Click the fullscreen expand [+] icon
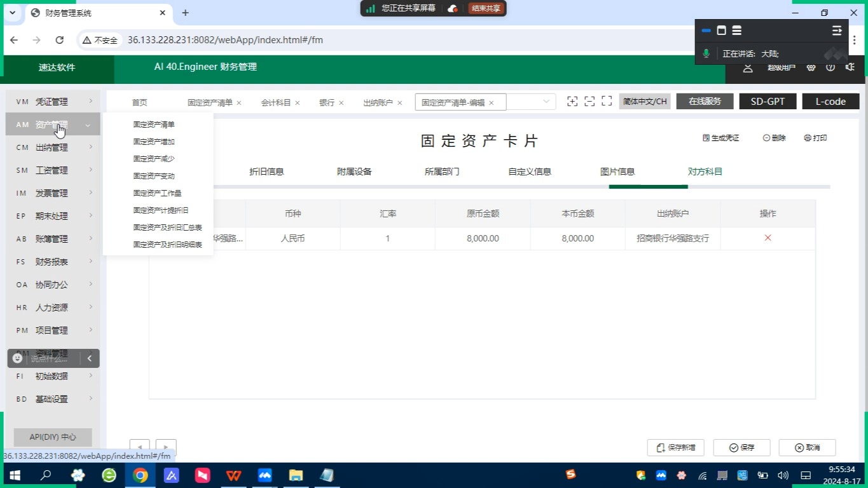Image resolution: width=868 pixels, height=488 pixels. coord(572,100)
